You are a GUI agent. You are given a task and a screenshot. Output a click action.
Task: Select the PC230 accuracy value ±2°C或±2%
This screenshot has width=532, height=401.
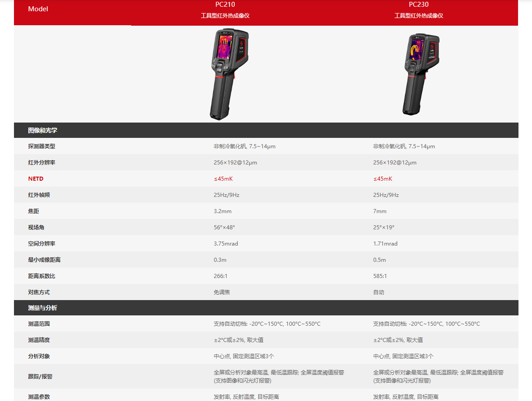point(398,340)
